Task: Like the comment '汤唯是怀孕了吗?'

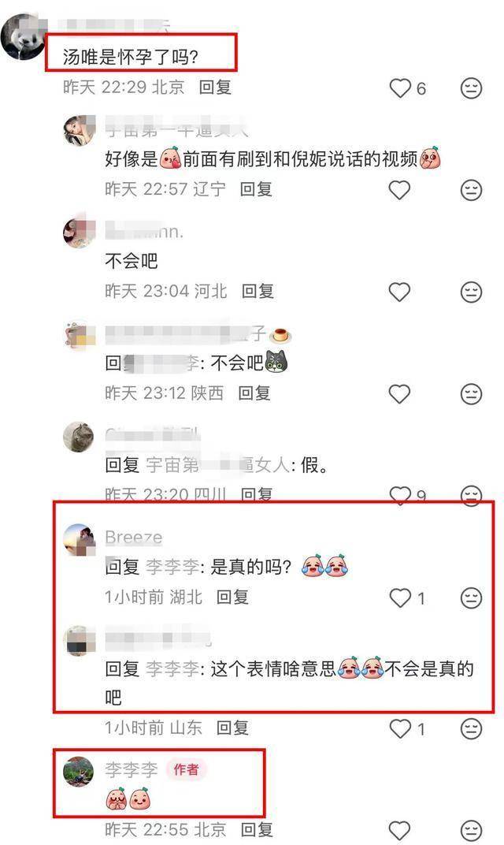Action: coord(400,88)
